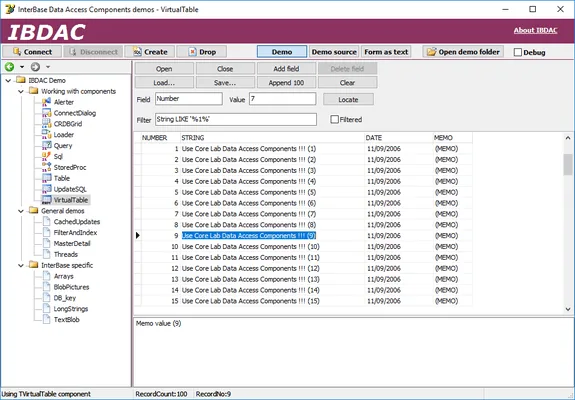Viewport: 575px width, 400px height.
Task: Click the Append 100 button
Action: click(x=286, y=82)
